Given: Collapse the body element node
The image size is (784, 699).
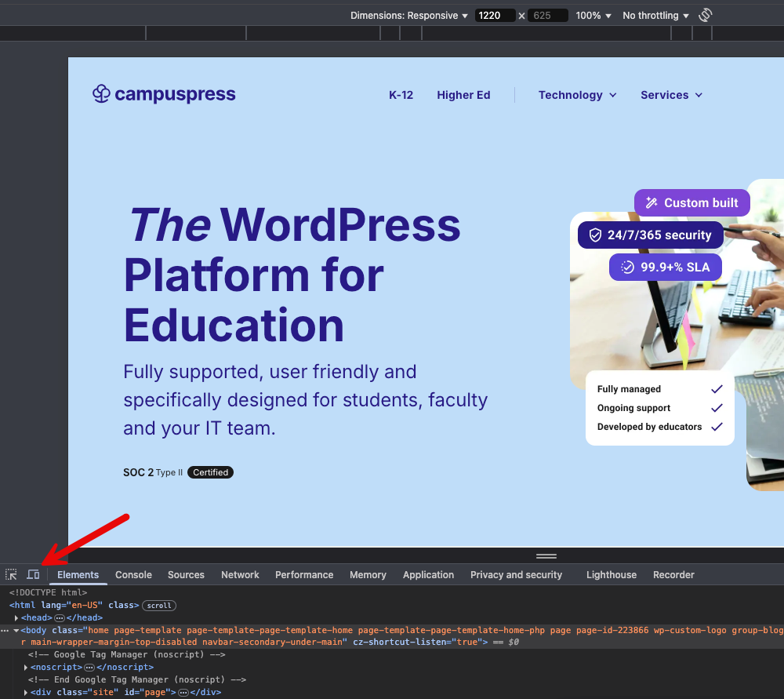Looking at the screenshot, I should tap(16, 631).
